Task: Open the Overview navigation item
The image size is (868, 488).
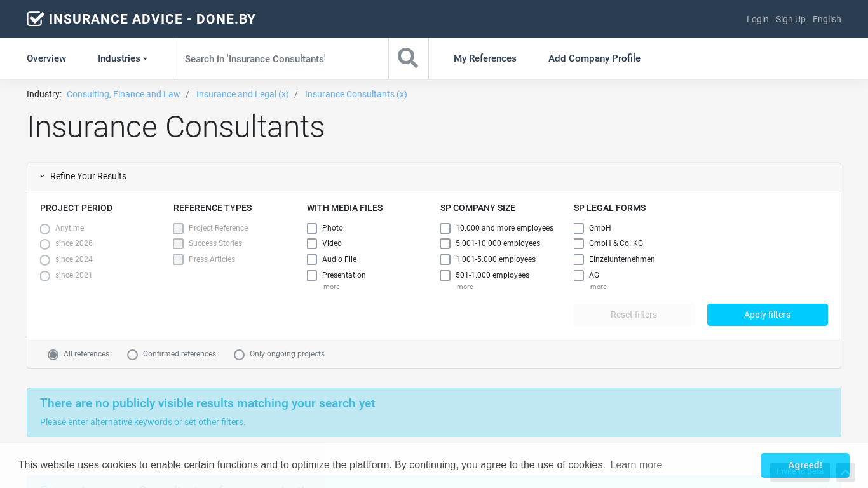Action: pyautogui.click(x=46, y=58)
